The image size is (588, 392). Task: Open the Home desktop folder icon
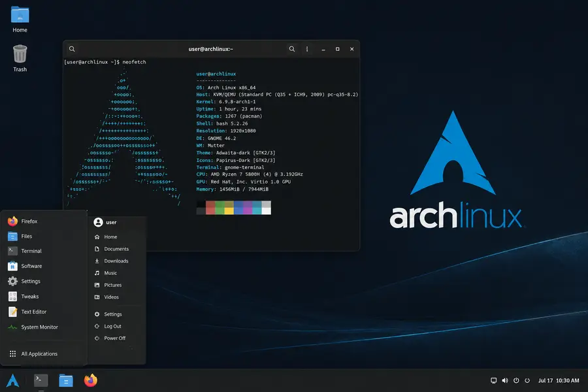tap(20, 20)
